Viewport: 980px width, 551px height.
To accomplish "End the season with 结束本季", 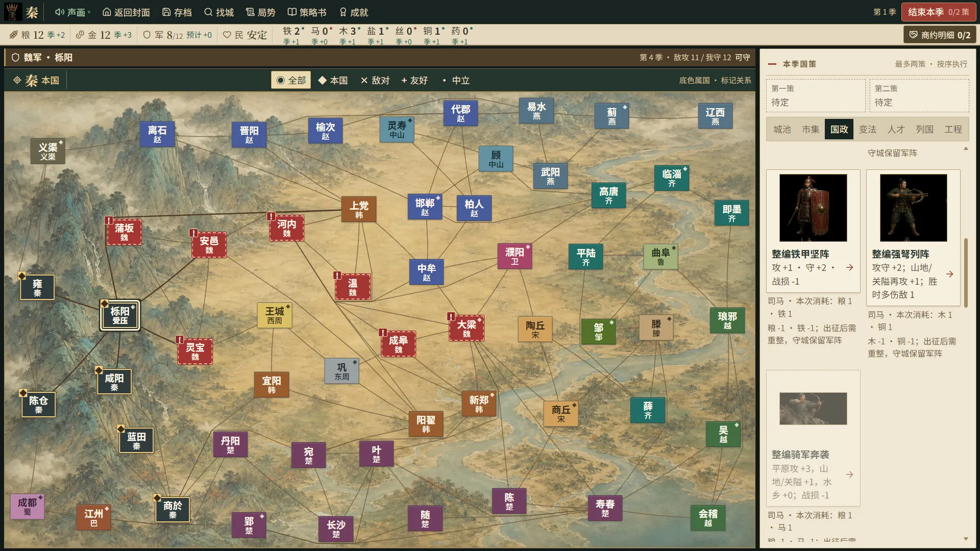I will click(939, 12).
